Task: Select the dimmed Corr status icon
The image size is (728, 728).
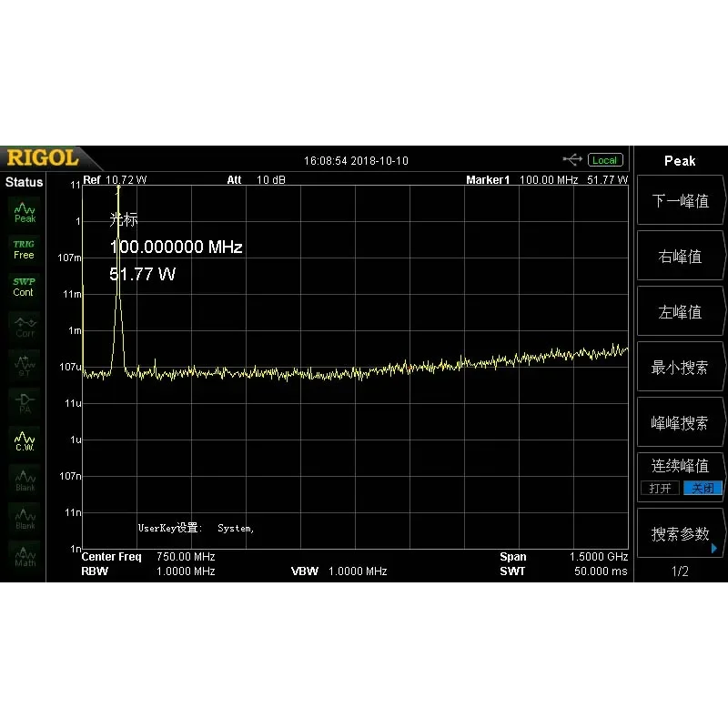Action: click(25, 327)
